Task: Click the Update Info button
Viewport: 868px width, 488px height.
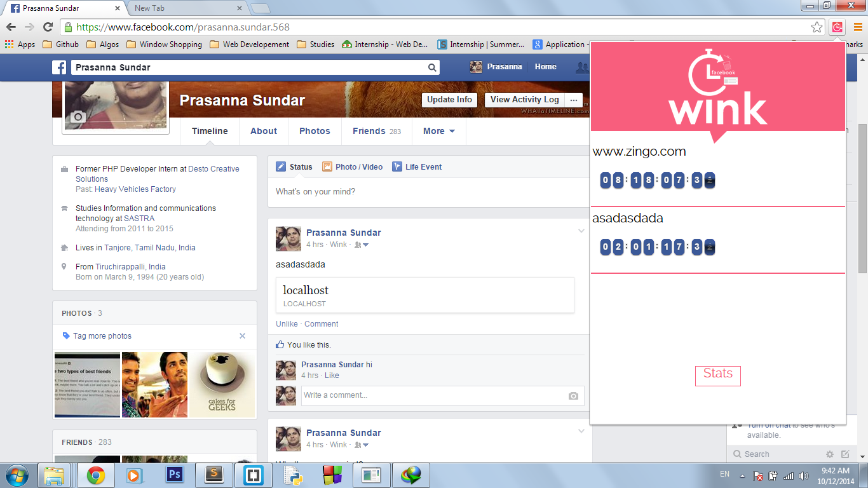Action: (449, 100)
